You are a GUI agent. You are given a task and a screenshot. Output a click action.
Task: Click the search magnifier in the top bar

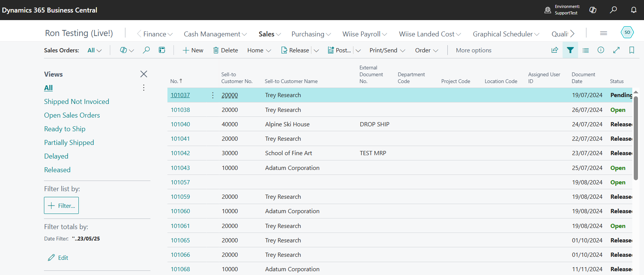[613, 10]
